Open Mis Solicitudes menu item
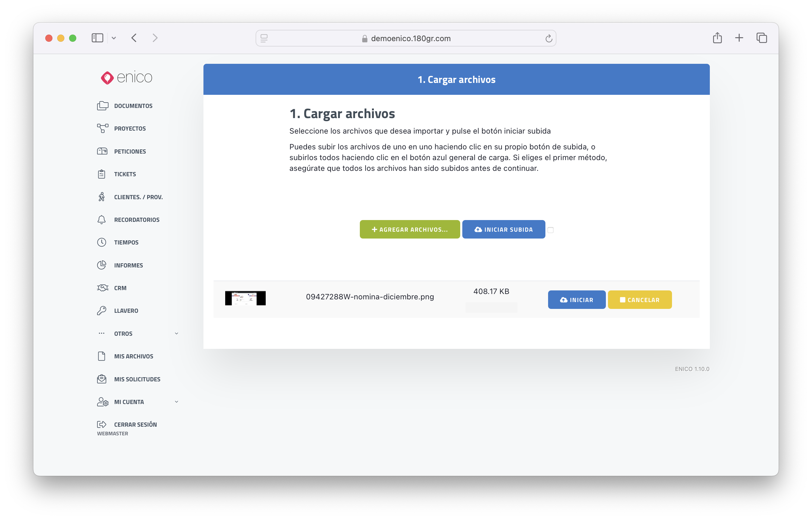Image resolution: width=812 pixels, height=520 pixels. [x=137, y=379]
